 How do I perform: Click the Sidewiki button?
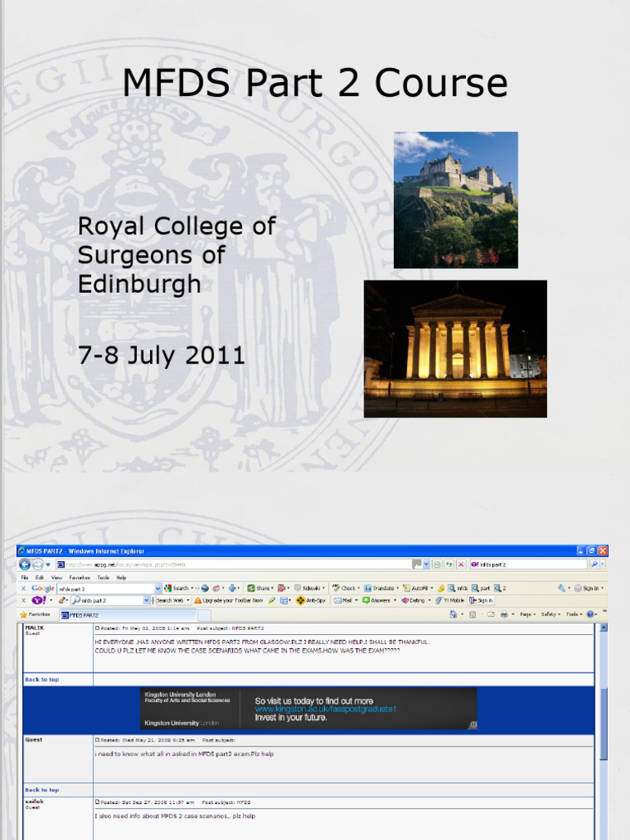point(309,588)
